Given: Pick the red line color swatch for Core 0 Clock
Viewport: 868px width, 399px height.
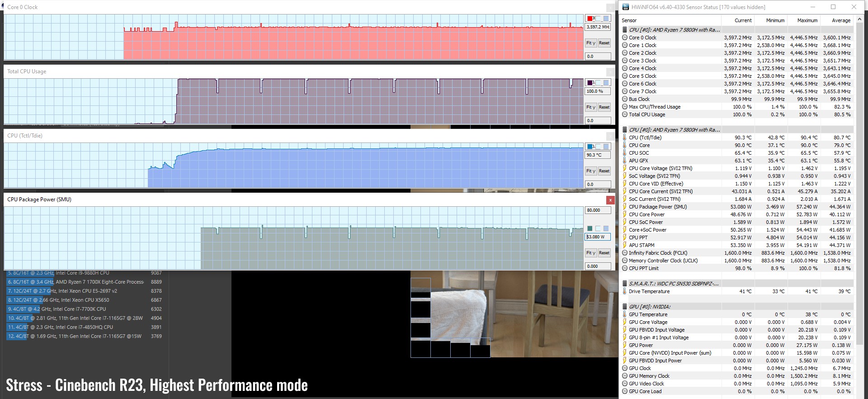Looking at the screenshot, I should (x=590, y=19).
